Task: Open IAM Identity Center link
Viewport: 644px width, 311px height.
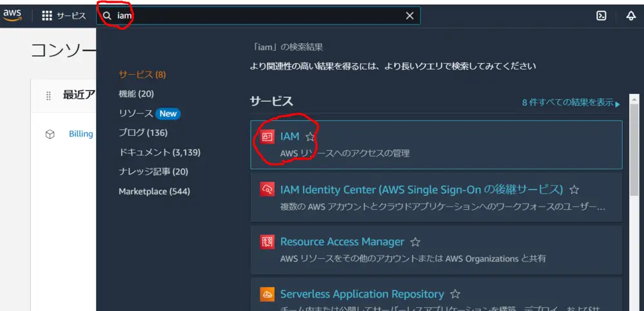Action: point(422,189)
